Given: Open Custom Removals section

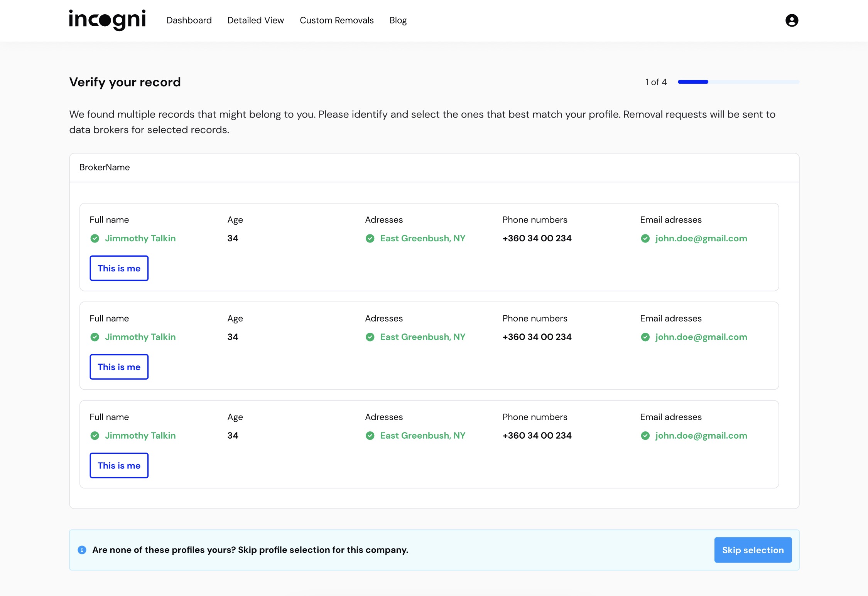Looking at the screenshot, I should click(x=336, y=20).
